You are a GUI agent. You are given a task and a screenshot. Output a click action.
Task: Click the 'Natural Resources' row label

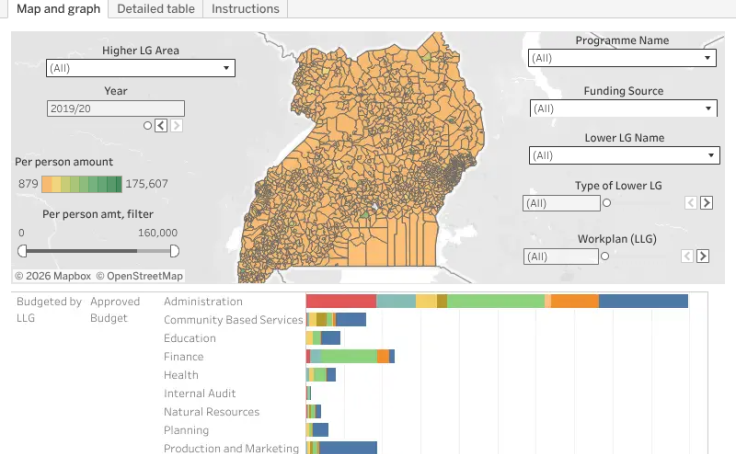click(x=212, y=412)
